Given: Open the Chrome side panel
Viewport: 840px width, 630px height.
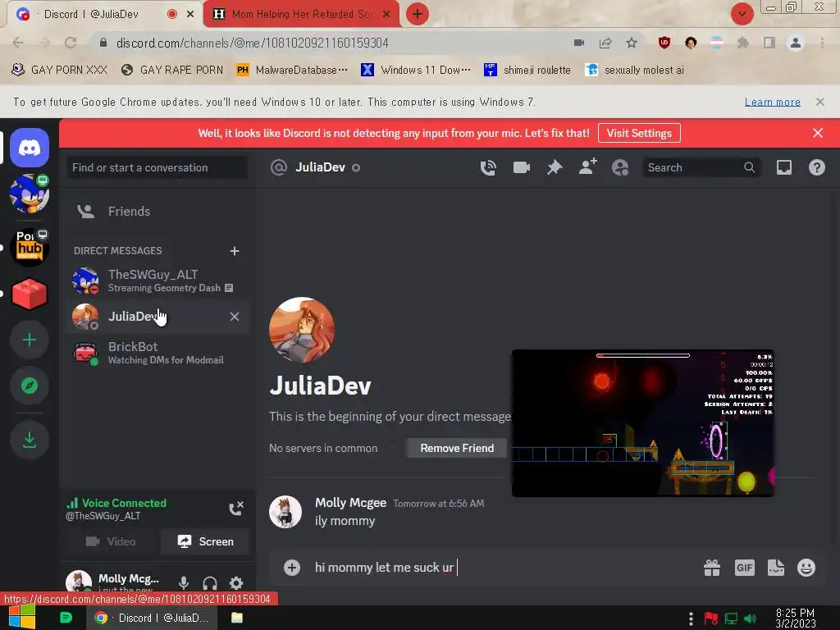Looking at the screenshot, I should (x=769, y=43).
